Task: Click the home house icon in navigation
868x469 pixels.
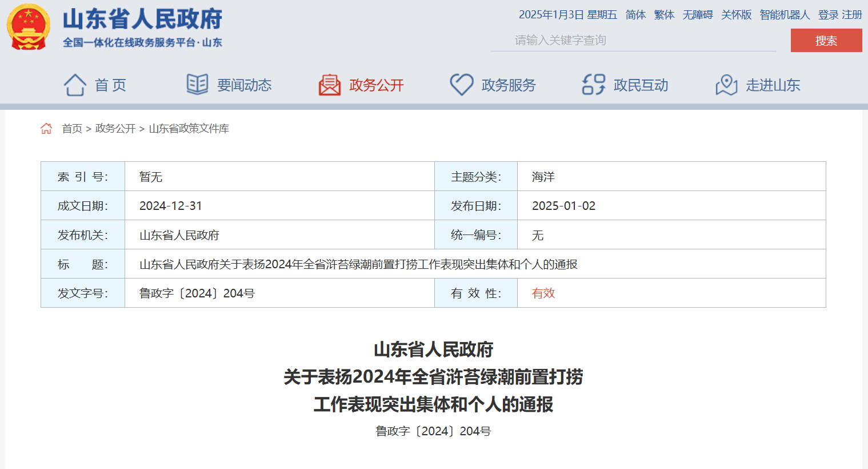Action: 75,85
